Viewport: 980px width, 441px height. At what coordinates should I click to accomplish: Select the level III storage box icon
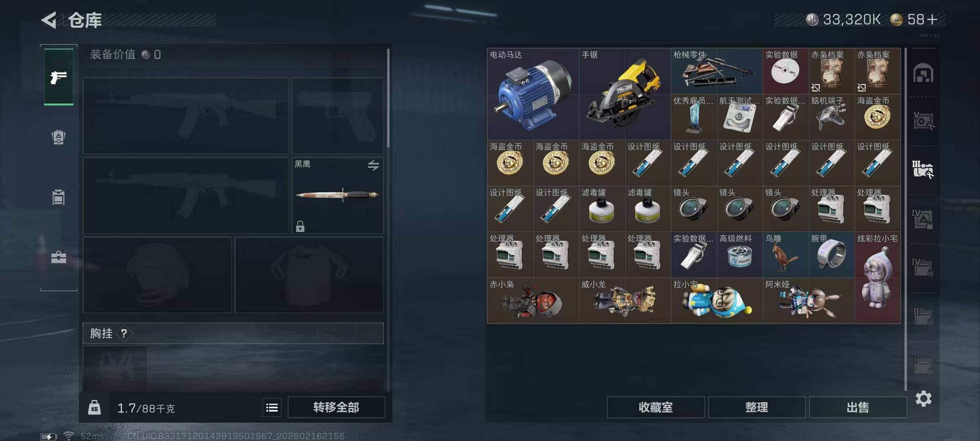(x=923, y=169)
